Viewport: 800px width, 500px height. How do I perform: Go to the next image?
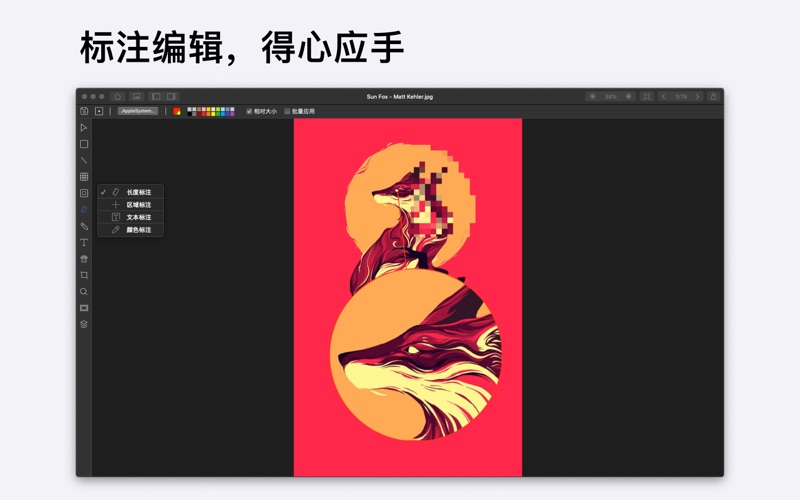click(697, 96)
